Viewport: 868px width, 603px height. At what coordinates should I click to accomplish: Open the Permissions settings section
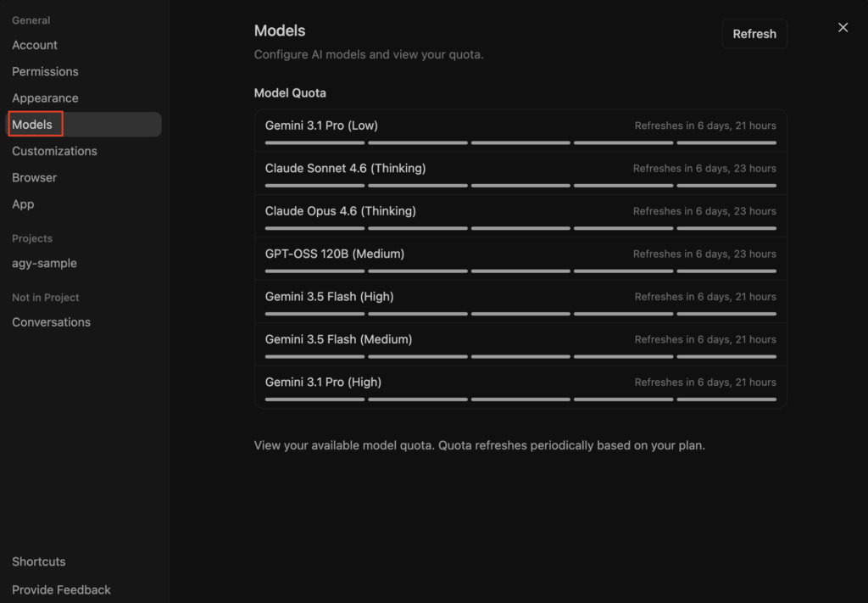click(x=45, y=71)
